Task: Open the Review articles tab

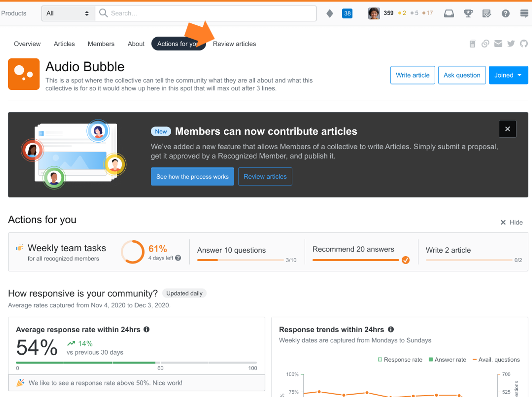Action: click(x=234, y=44)
